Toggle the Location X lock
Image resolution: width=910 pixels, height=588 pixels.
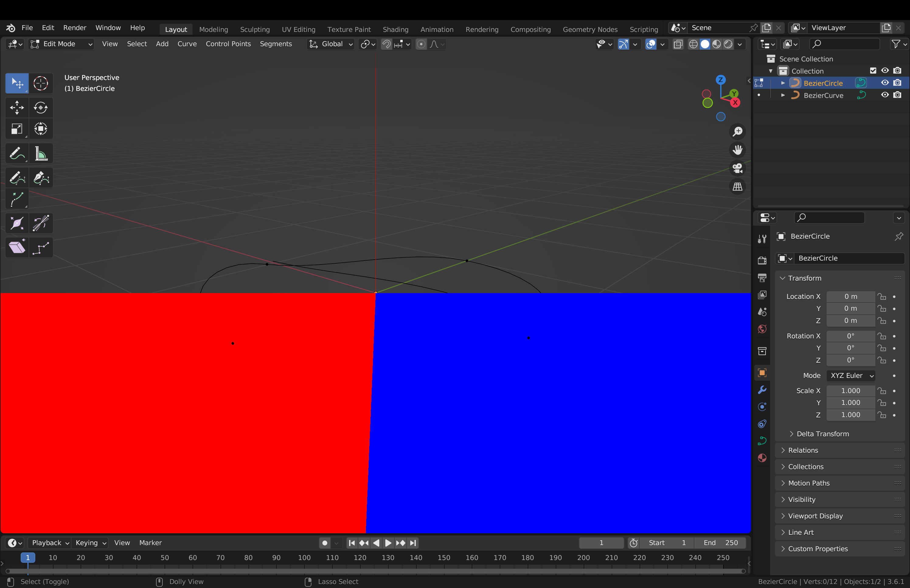tap(881, 297)
